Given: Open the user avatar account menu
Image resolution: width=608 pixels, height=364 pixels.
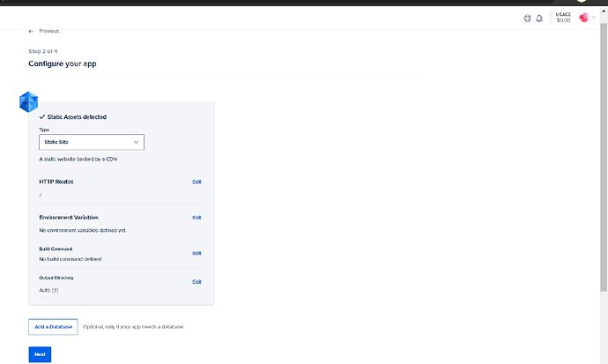Looking at the screenshot, I should [x=583, y=18].
